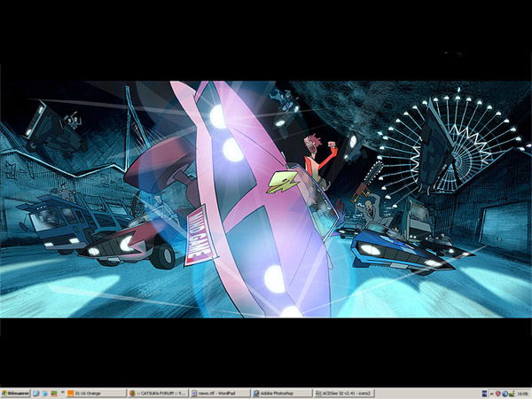Click the system clock showing 16:06
Image resolution: width=532 pixels, height=399 pixels.
coord(522,394)
